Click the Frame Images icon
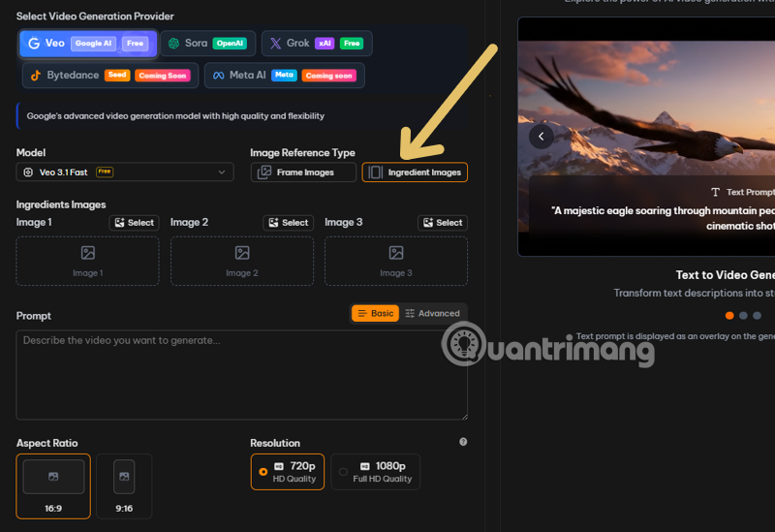The image size is (775, 532). tap(264, 172)
